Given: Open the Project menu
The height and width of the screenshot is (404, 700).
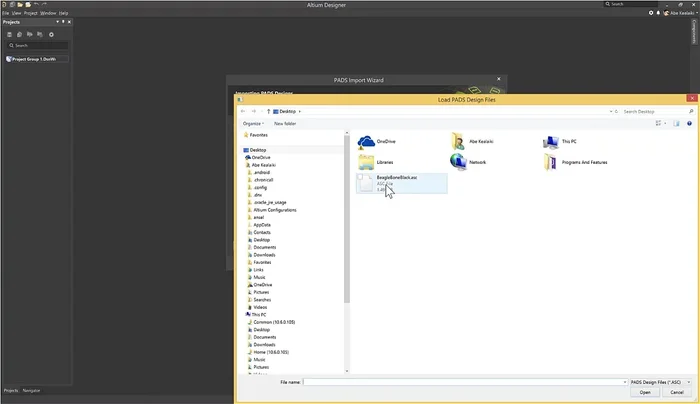Looking at the screenshot, I should (31, 13).
